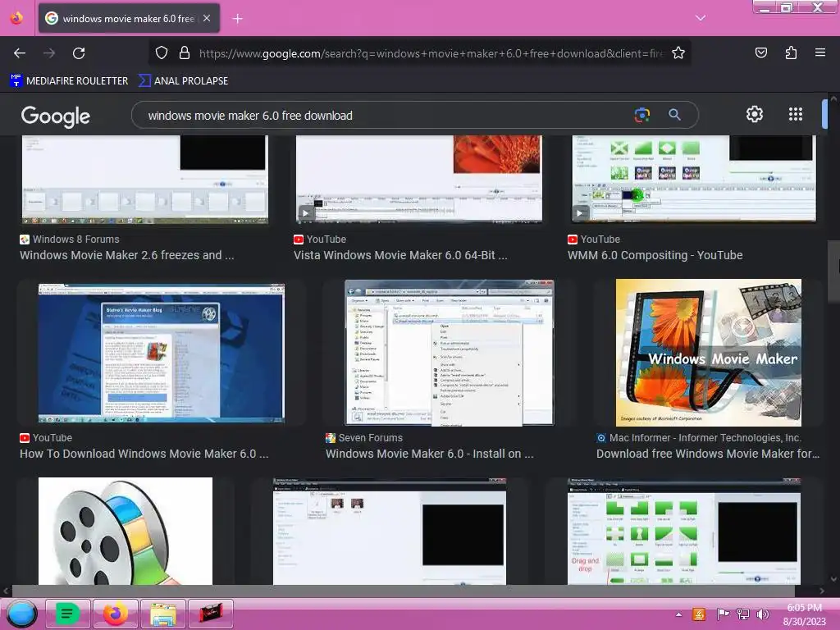Open the Google apps grid
The image size is (840, 630).
[x=796, y=114]
